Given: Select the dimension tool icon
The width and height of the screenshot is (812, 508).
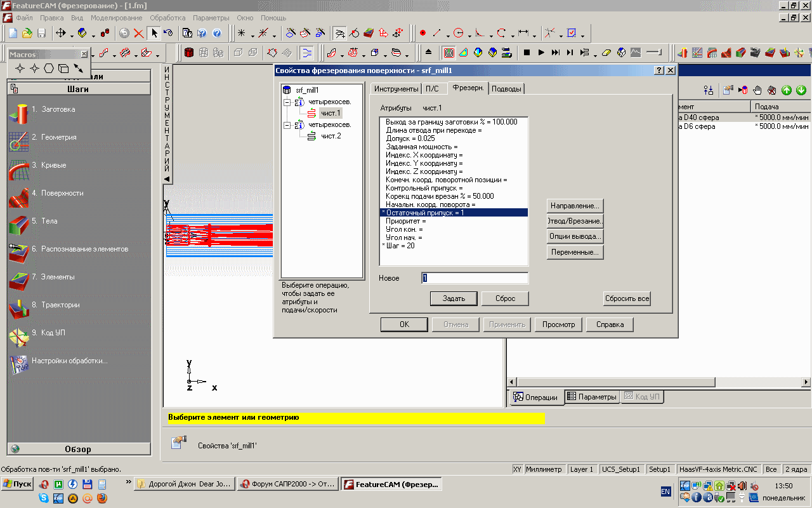Looking at the screenshot, I should click(x=523, y=33).
